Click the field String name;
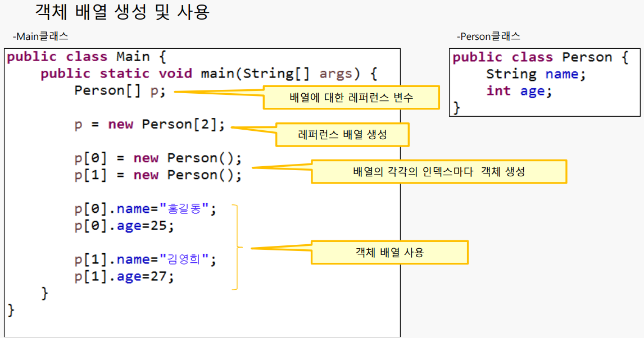Image resolution: width=644 pixels, height=338 pixels. pyautogui.click(x=536, y=74)
